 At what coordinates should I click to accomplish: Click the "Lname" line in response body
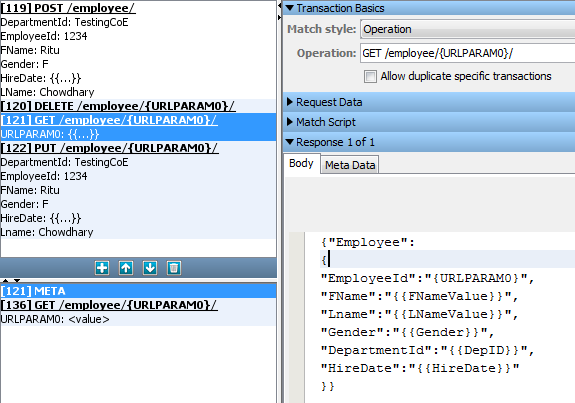(x=419, y=314)
